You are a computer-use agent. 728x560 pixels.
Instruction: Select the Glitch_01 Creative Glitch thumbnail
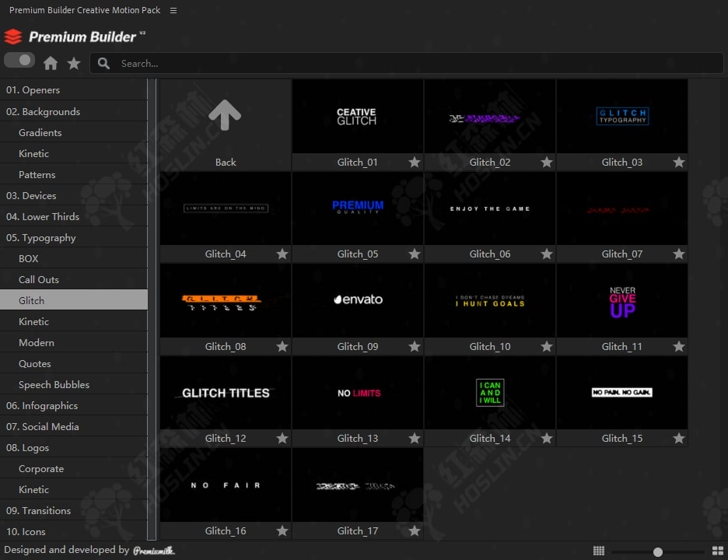[358, 116]
